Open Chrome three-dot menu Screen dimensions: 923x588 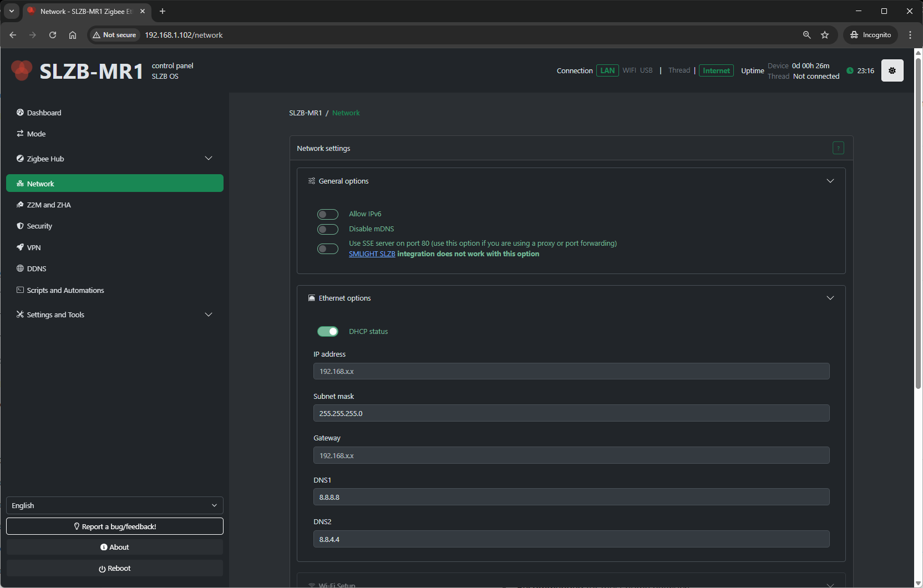[910, 35]
